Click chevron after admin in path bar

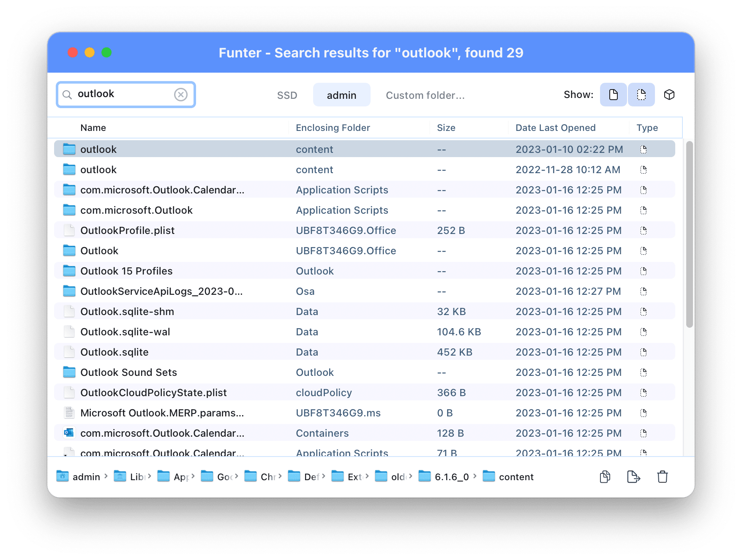pyautogui.click(x=106, y=476)
